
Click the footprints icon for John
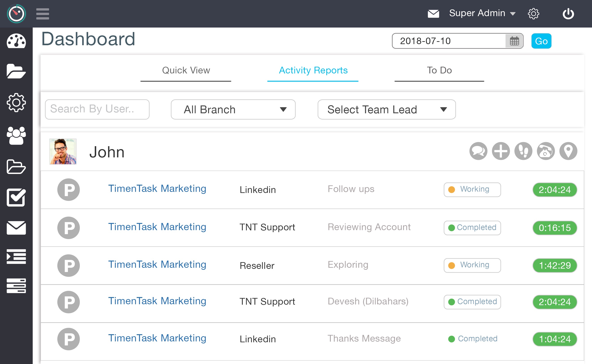tap(523, 151)
